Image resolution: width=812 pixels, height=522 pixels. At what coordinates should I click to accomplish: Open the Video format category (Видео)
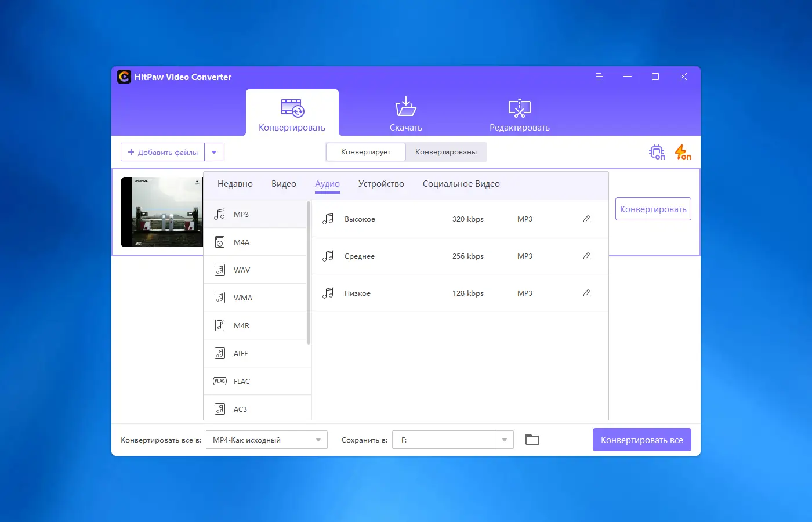[x=284, y=184]
